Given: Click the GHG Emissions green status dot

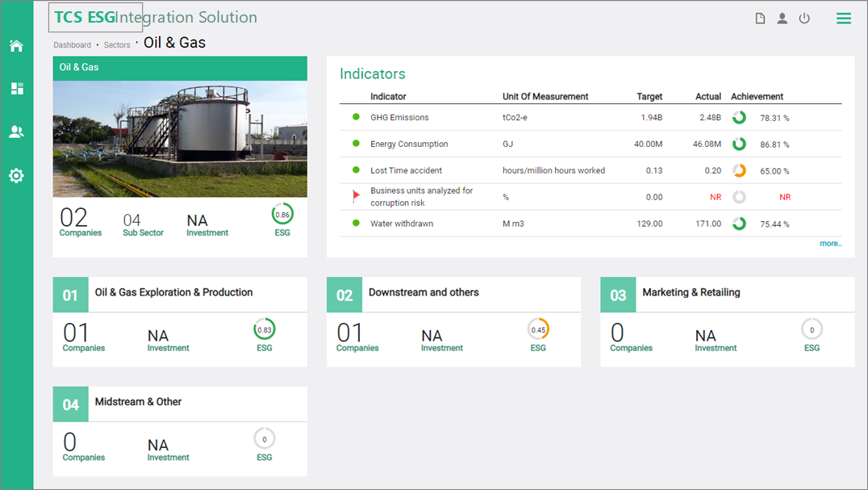Looking at the screenshot, I should 356,117.
